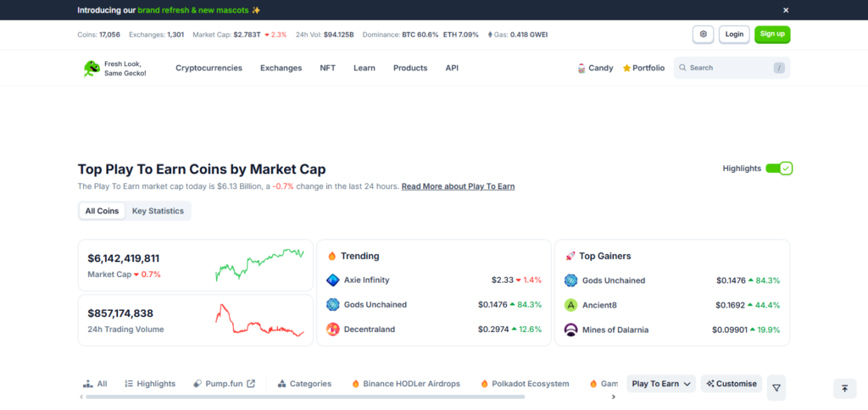Close the brand refresh announcement banner
Image resolution: width=868 pixels, height=410 pixels.
tap(786, 10)
